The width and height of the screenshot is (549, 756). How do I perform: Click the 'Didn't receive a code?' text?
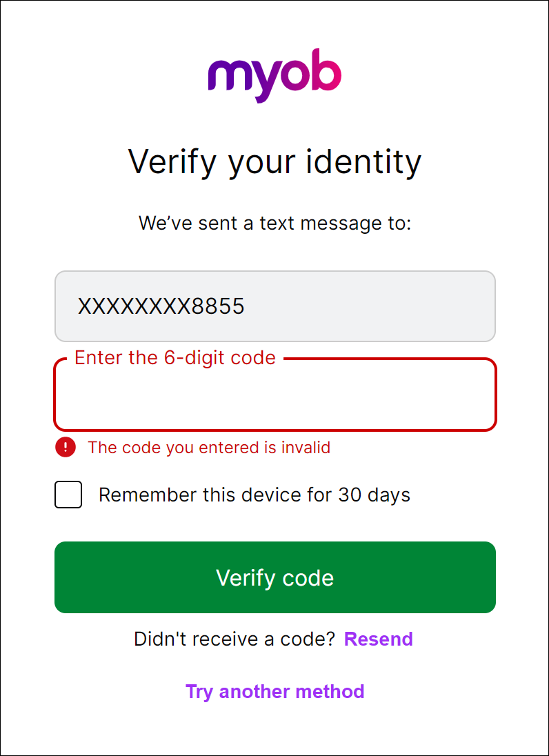234,639
